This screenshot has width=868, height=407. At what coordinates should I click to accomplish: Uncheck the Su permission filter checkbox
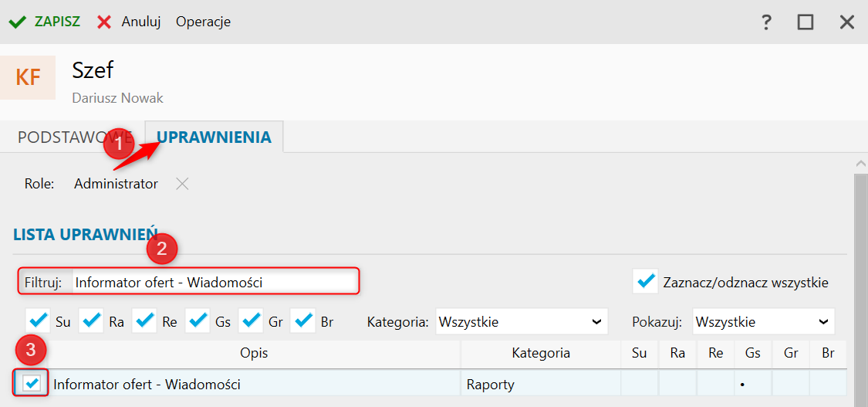[x=37, y=320]
